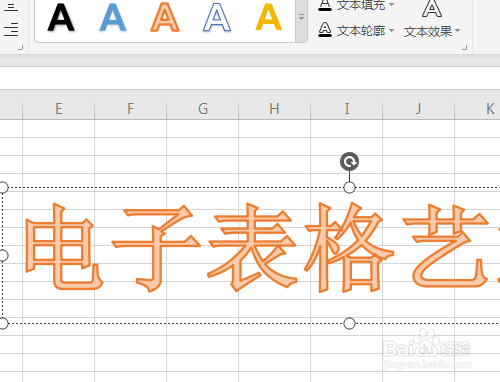The image size is (500, 382).
Task: Select column H header
Action: click(275, 109)
